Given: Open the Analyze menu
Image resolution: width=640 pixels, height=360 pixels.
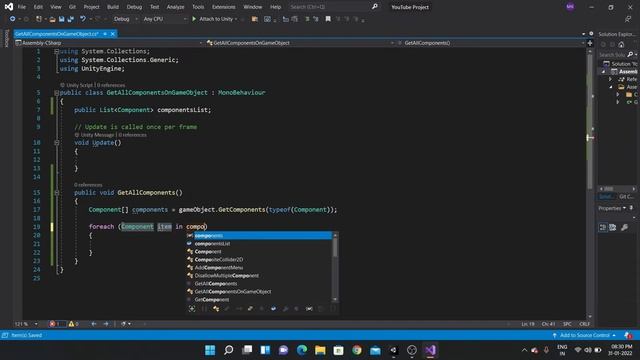Looking at the screenshot, I should point(176,7).
